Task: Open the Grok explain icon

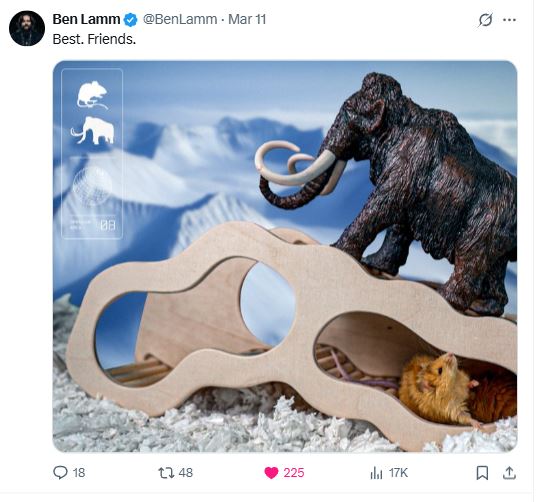Action: 485,20
